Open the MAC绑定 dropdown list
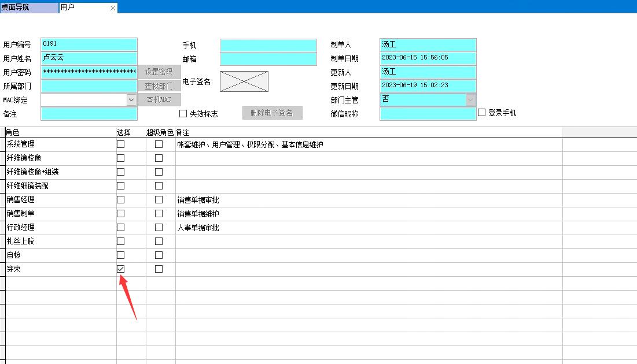Screen dimensions: 637x364 (x=131, y=100)
